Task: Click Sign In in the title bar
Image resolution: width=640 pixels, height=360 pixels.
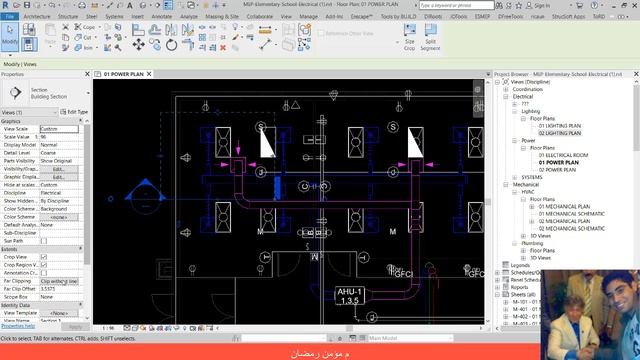Action: [x=538, y=5]
